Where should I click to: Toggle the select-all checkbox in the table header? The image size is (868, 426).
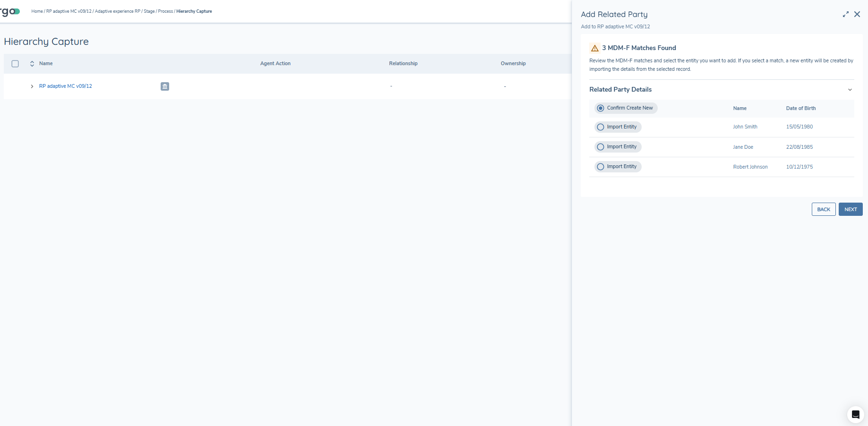pyautogui.click(x=15, y=63)
